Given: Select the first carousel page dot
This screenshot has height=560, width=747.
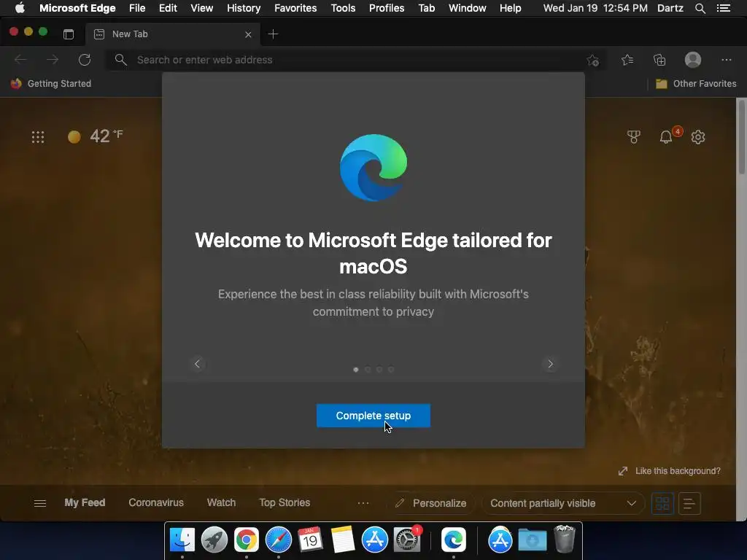Looking at the screenshot, I should click(356, 370).
